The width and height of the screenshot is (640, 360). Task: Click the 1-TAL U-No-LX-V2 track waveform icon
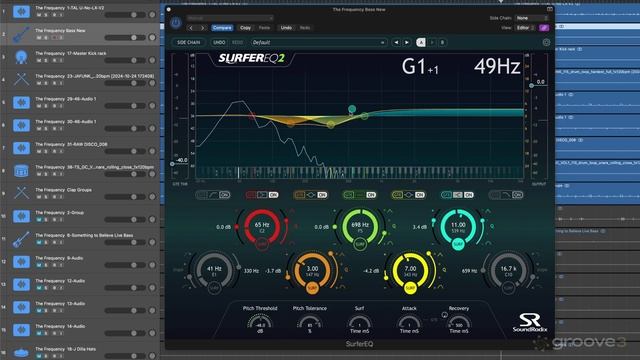[21, 11]
